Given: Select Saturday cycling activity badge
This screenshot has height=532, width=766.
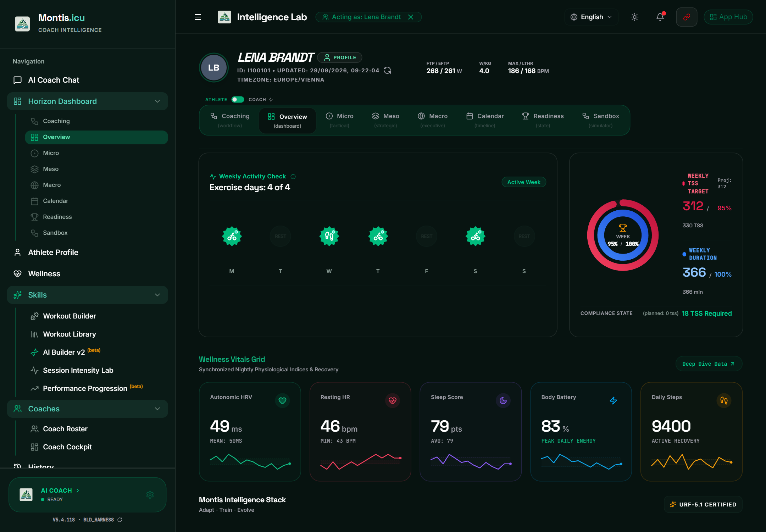Looking at the screenshot, I should click(475, 236).
